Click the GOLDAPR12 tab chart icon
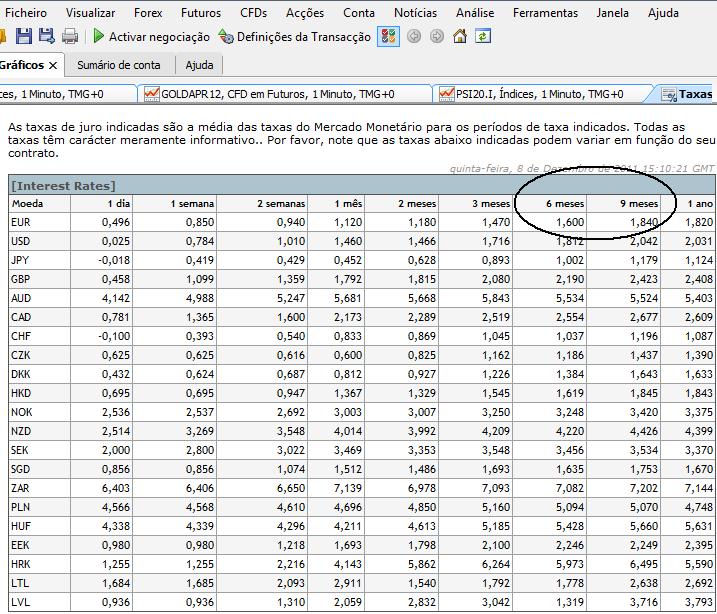 [x=151, y=94]
